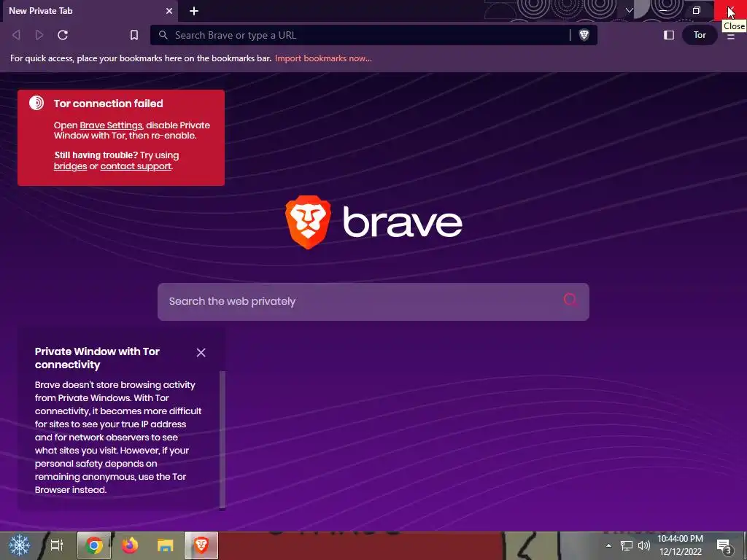Screen dimensions: 747x560
Task: Click the Private Window with Tor connectivity heading
Action: (x=97, y=358)
